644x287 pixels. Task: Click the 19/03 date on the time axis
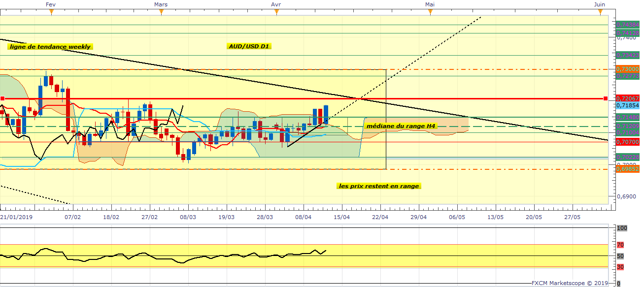(x=227, y=217)
